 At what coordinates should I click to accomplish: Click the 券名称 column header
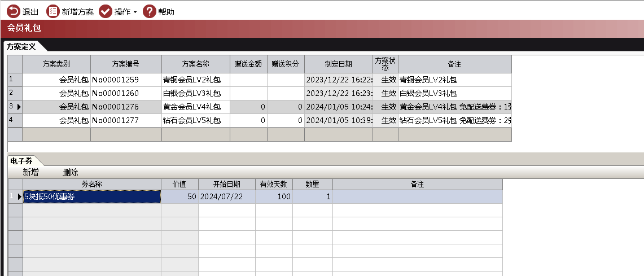[91, 185]
